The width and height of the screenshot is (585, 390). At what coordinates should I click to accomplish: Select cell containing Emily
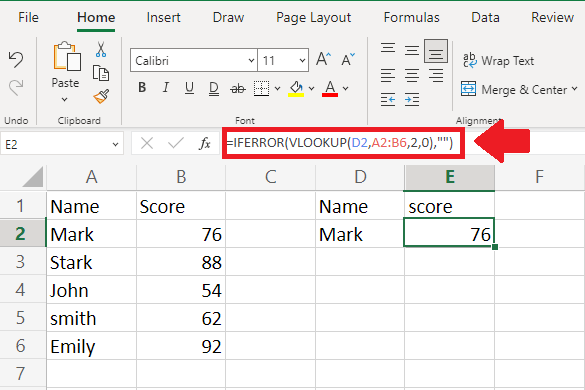(x=91, y=346)
